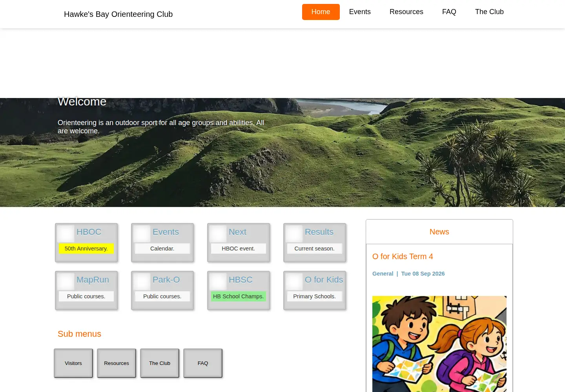Click the FAQ sub menu button
The width and height of the screenshot is (565, 392).
[203, 363]
